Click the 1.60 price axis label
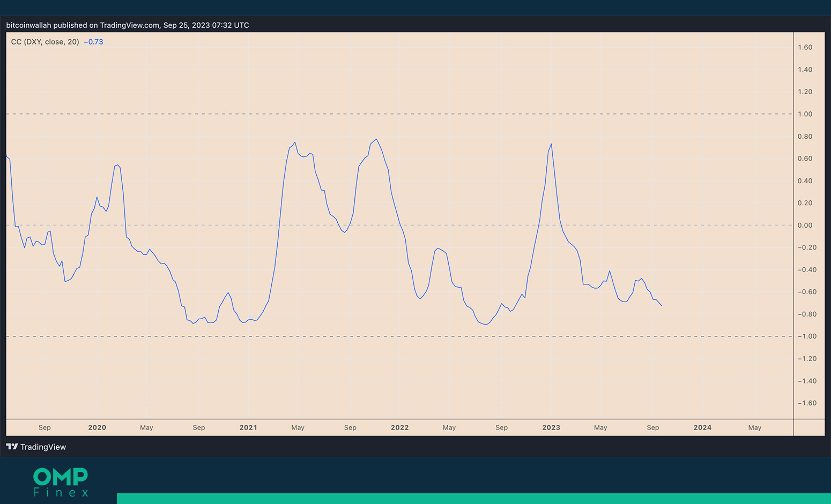 [x=805, y=47]
